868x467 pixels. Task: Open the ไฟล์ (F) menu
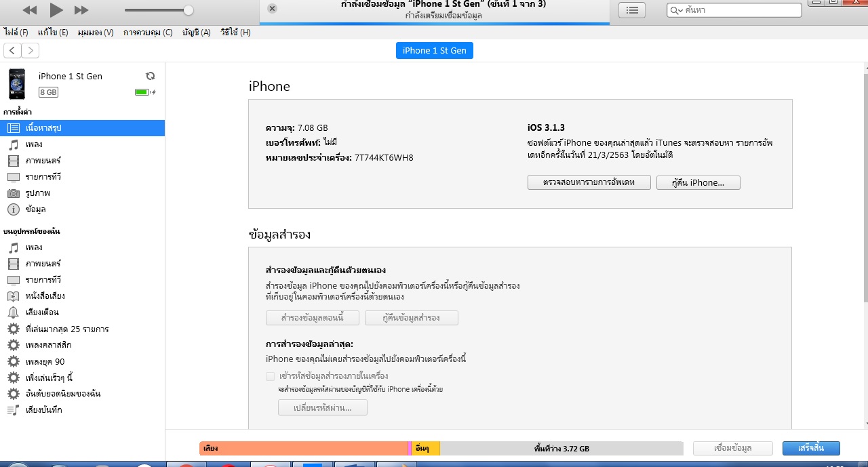pyautogui.click(x=16, y=33)
